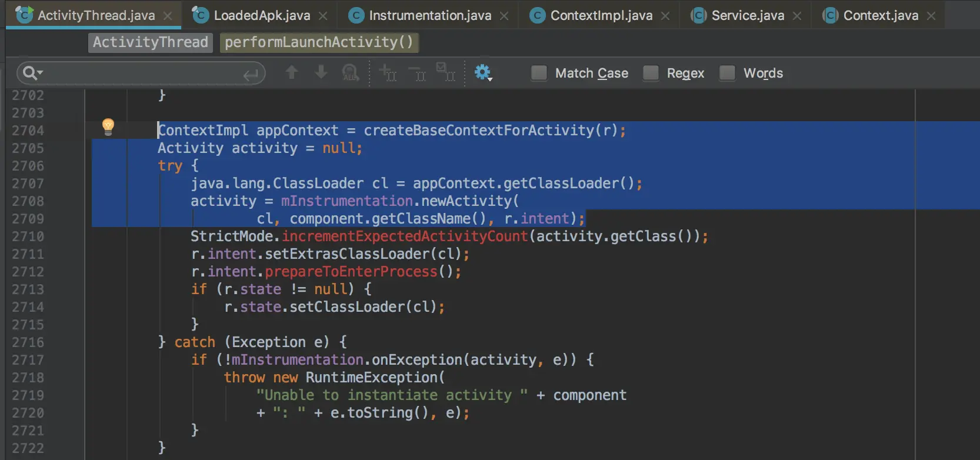This screenshot has height=460, width=980.
Task: Close the LoadedApk.java tab
Action: (x=323, y=16)
